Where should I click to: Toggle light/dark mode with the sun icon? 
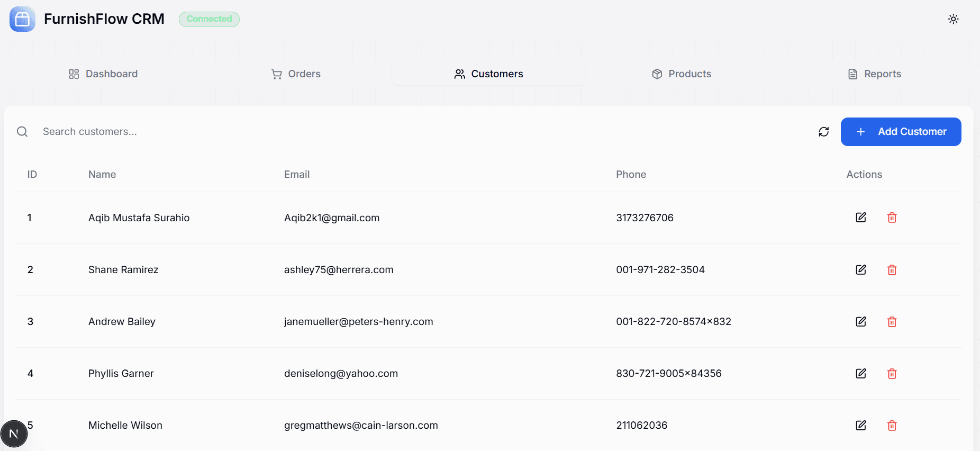[954, 19]
